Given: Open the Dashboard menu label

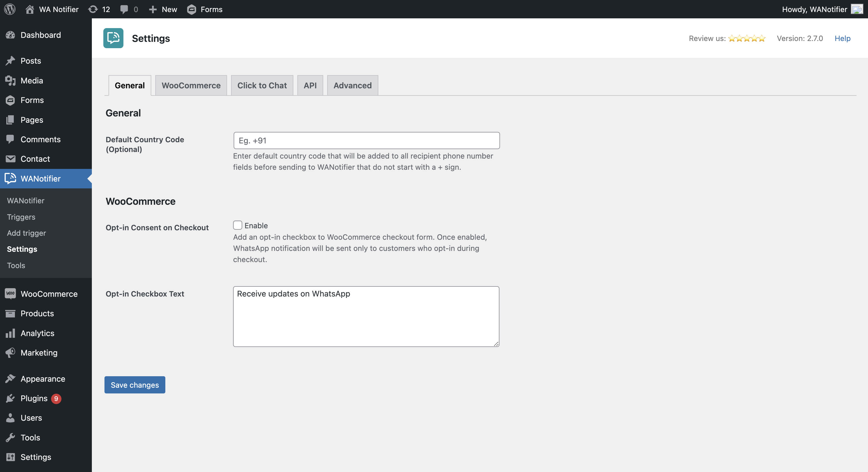Looking at the screenshot, I should (41, 35).
